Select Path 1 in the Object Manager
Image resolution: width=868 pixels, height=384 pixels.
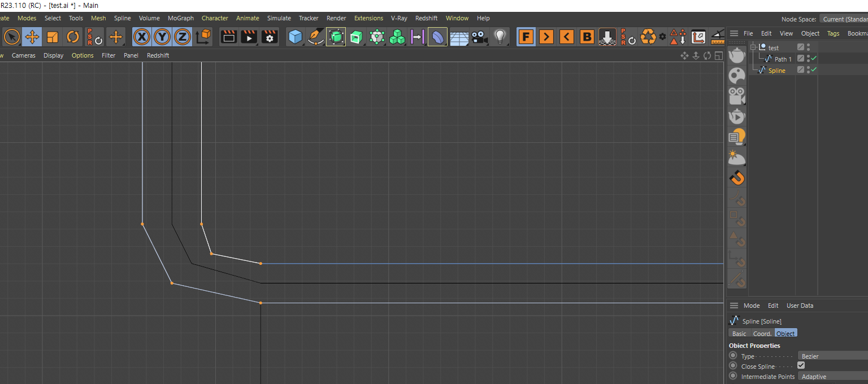[x=783, y=59]
